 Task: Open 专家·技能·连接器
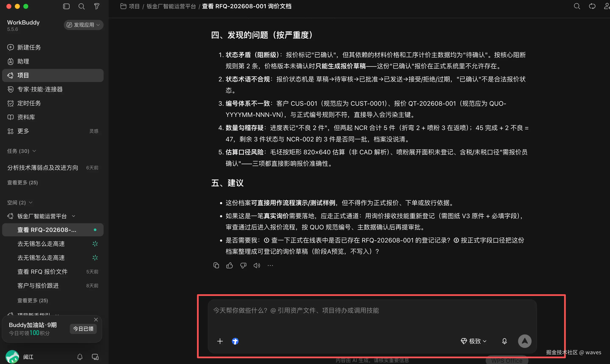pyautogui.click(x=53, y=89)
